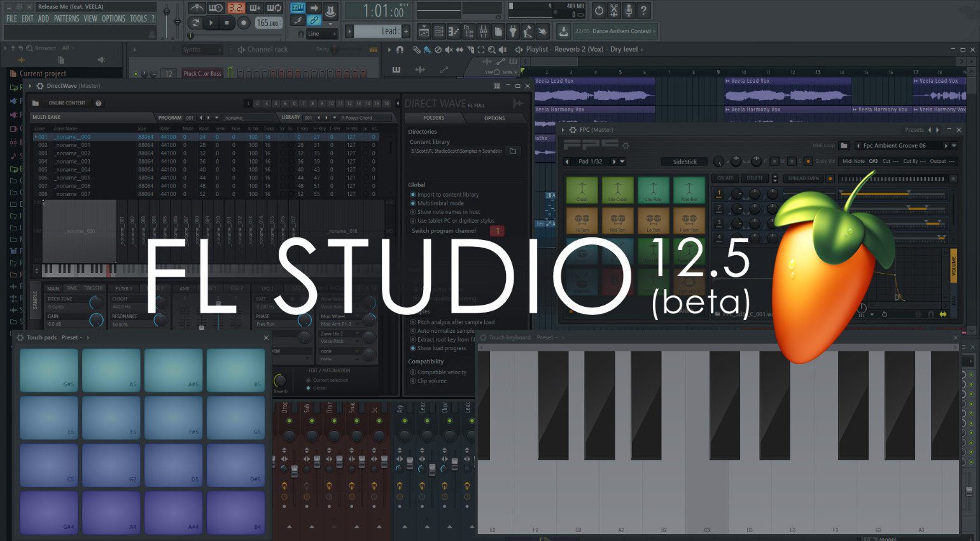Open the Synths channel filter dropdown
Screen dimensions: 980x541
201,50
